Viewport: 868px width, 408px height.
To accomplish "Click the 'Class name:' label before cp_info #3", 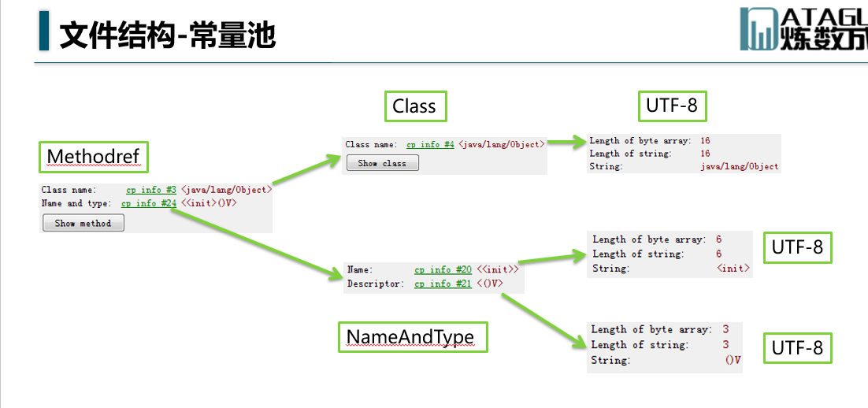I will click(x=69, y=190).
